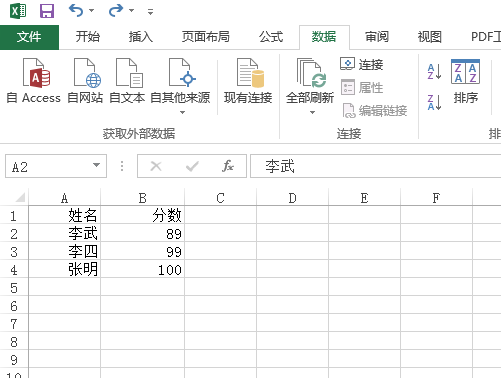Open Insert Function fx dialog
Image resolution: width=501 pixels, height=378 pixels.
click(228, 166)
